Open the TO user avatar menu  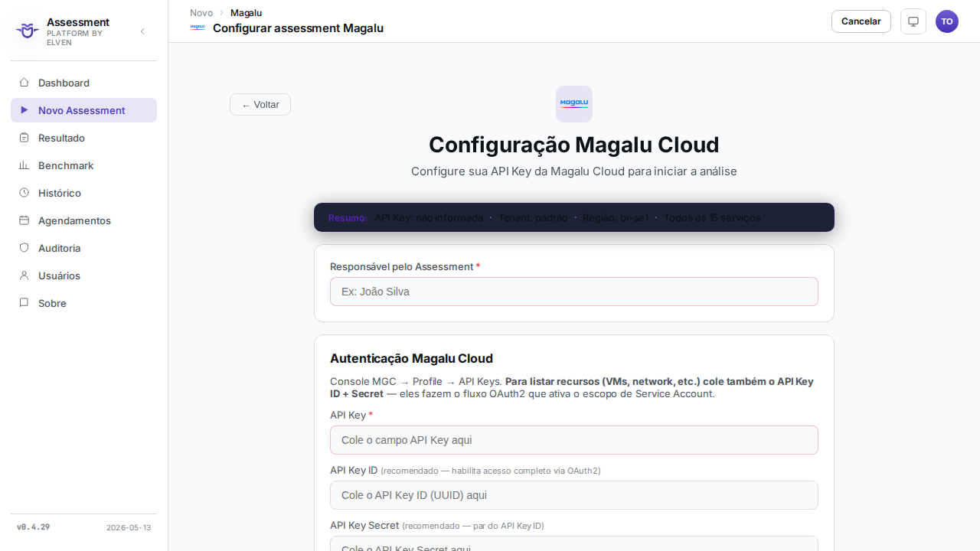947,21
